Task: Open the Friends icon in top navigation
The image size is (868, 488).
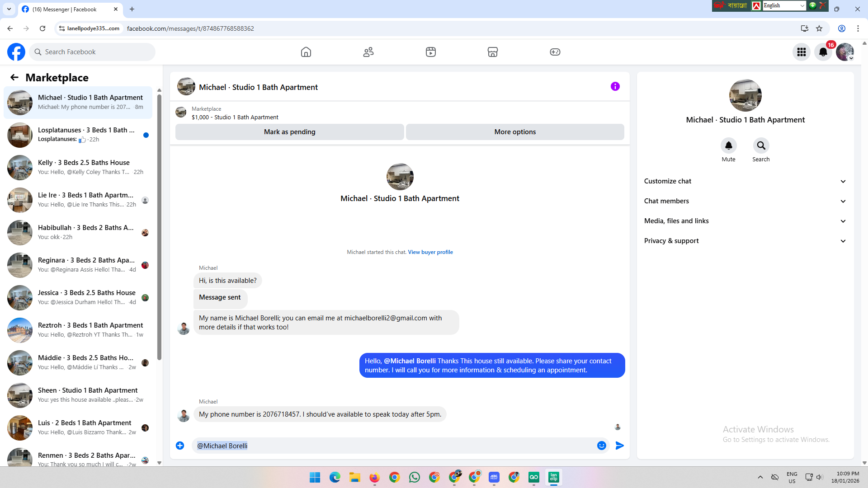Action: coord(368,52)
